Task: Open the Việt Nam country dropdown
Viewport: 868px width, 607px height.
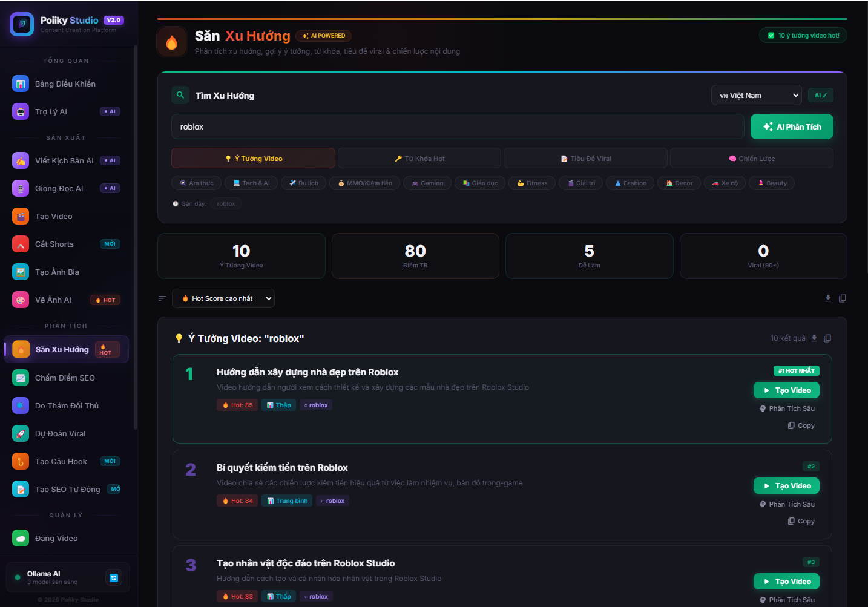Action: (x=756, y=96)
